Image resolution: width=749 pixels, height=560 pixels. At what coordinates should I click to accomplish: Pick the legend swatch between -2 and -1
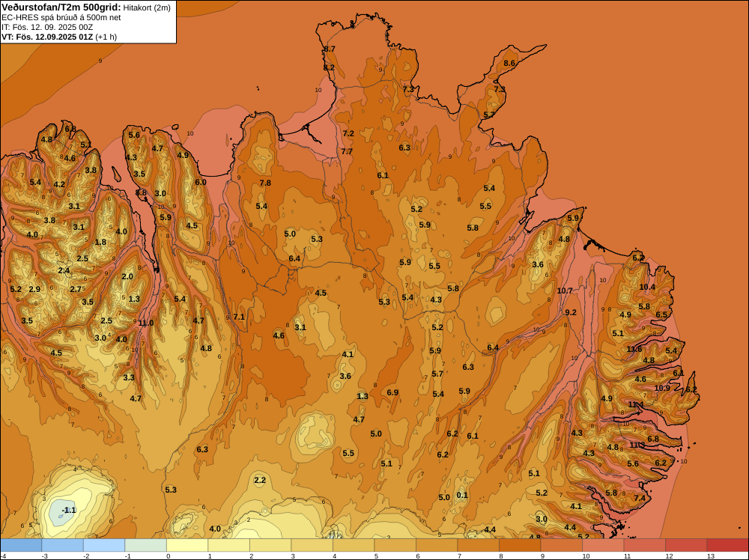click(x=104, y=545)
